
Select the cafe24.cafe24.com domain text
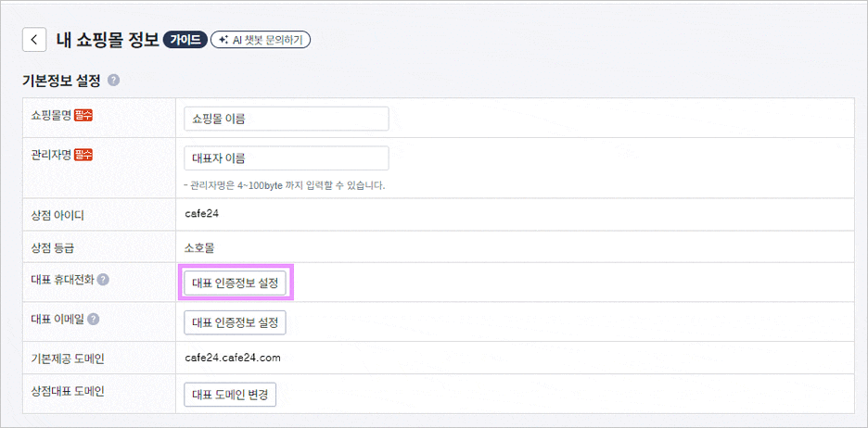[233, 358]
